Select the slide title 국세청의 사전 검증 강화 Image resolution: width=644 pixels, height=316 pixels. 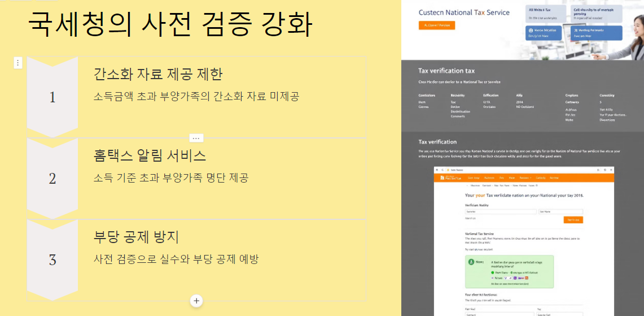pyautogui.click(x=170, y=24)
